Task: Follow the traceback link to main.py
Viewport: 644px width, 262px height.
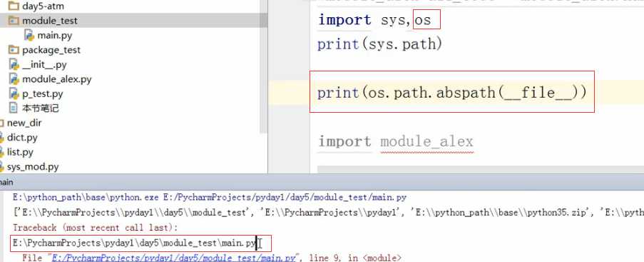Action: [x=173, y=258]
